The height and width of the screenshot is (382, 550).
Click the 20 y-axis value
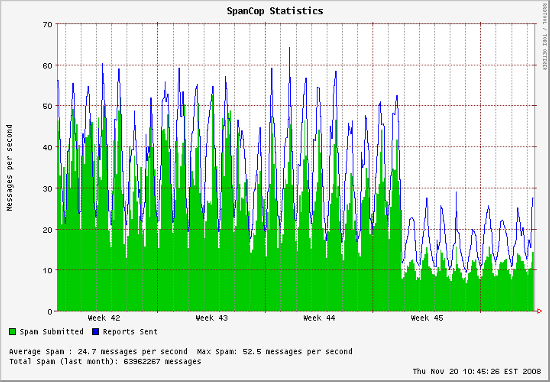coord(48,229)
